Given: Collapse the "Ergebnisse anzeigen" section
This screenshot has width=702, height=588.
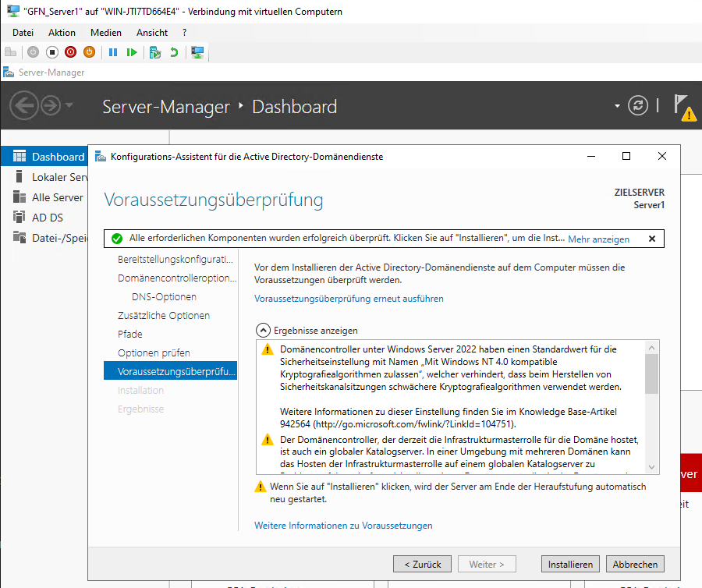Looking at the screenshot, I should pyautogui.click(x=264, y=330).
